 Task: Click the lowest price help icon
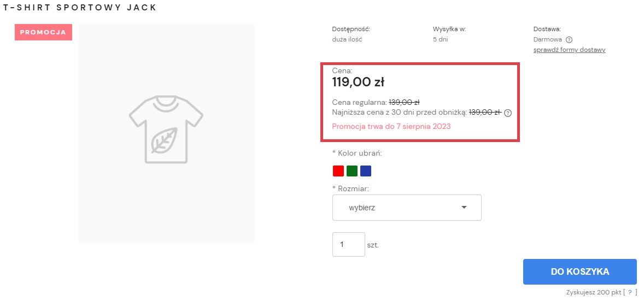[x=508, y=113]
